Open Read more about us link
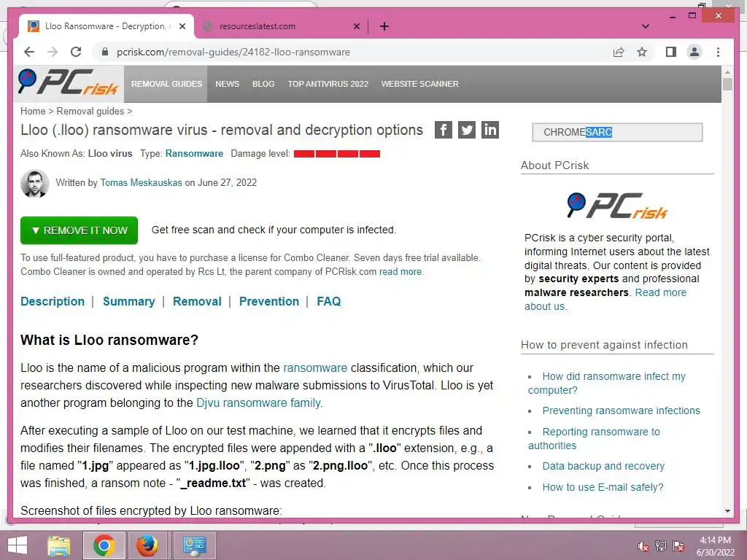The width and height of the screenshot is (747, 560). 660,292
